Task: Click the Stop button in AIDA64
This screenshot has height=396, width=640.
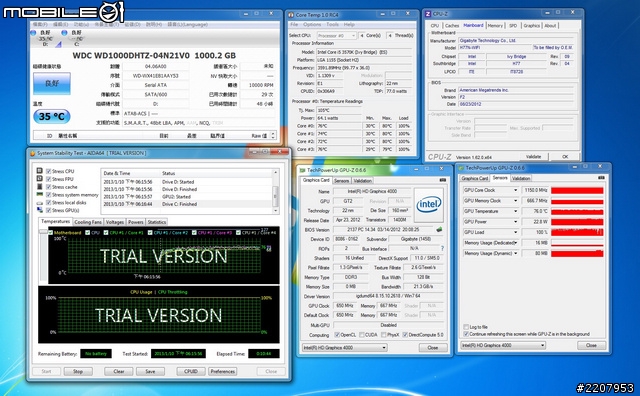Action: click(78, 372)
